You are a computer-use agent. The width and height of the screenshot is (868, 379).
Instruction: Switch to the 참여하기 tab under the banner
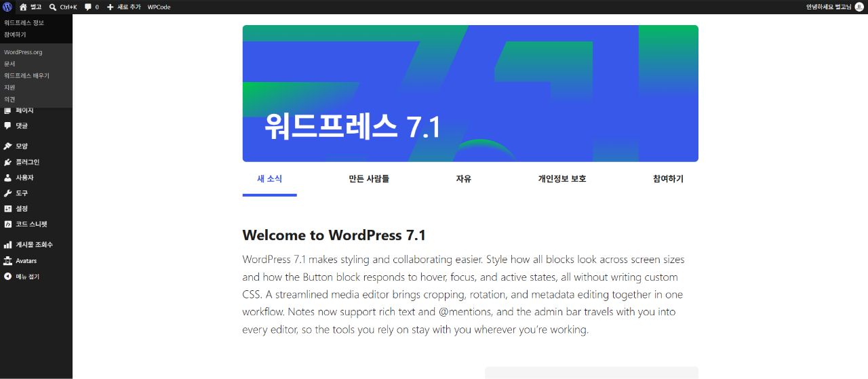pos(668,179)
